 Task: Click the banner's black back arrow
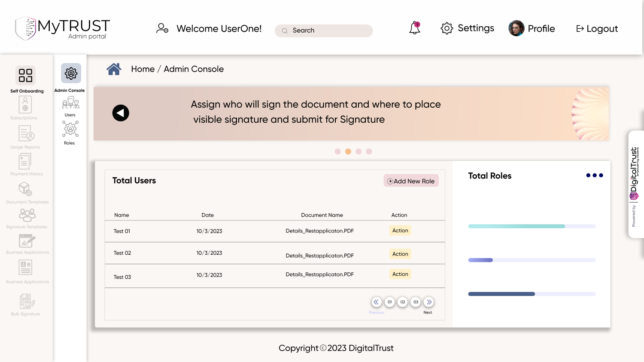[121, 113]
